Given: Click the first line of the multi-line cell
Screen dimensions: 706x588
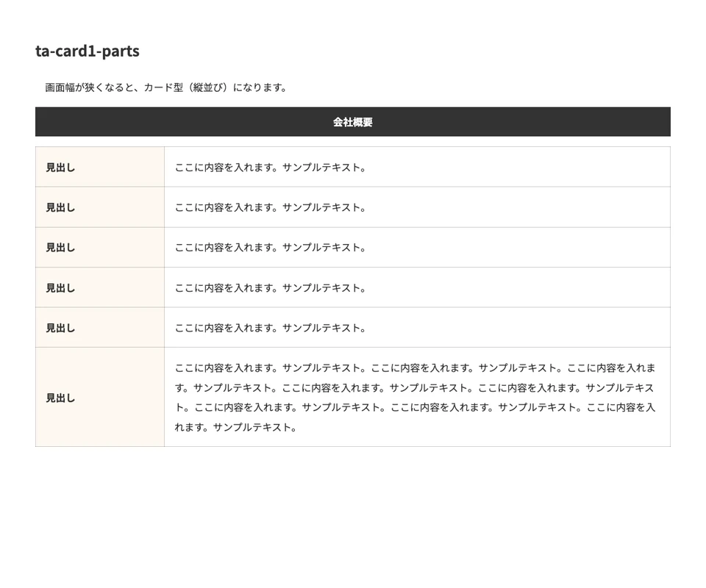Looking at the screenshot, I should pyautogui.click(x=415, y=368).
